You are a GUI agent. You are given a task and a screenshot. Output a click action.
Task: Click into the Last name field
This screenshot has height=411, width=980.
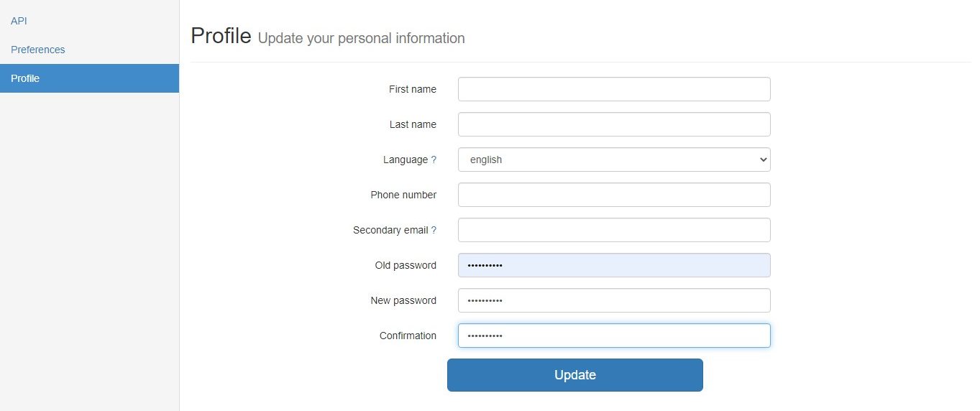[613, 124]
